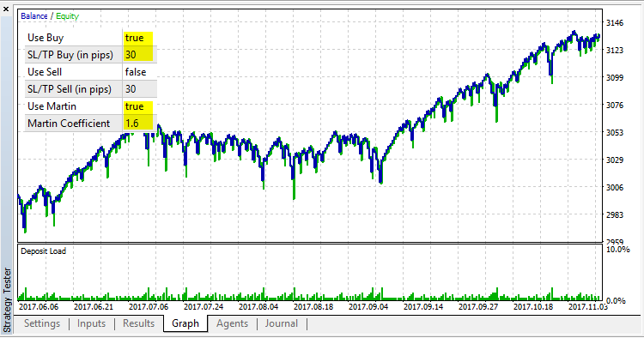Click the 3053 axis value
Screen dimensions: 644x338
[615, 132]
